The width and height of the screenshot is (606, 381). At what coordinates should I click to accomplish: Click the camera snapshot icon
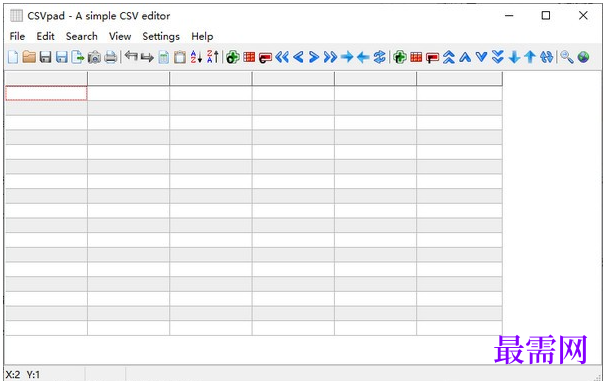click(x=94, y=57)
